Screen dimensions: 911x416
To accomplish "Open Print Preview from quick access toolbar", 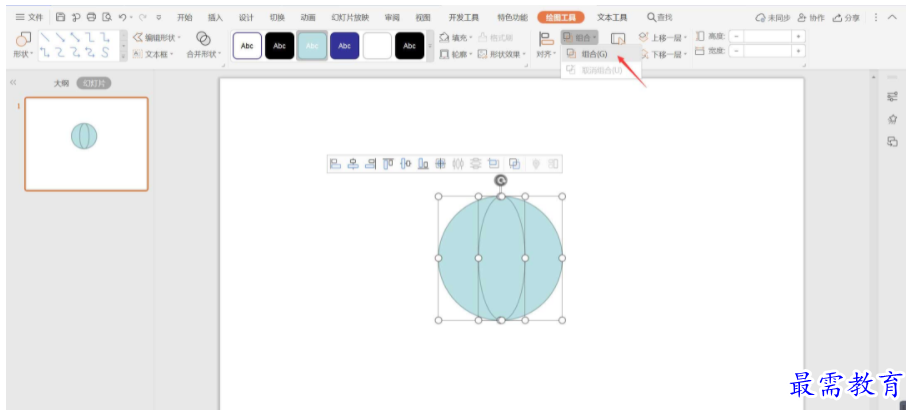I will point(107,18).
